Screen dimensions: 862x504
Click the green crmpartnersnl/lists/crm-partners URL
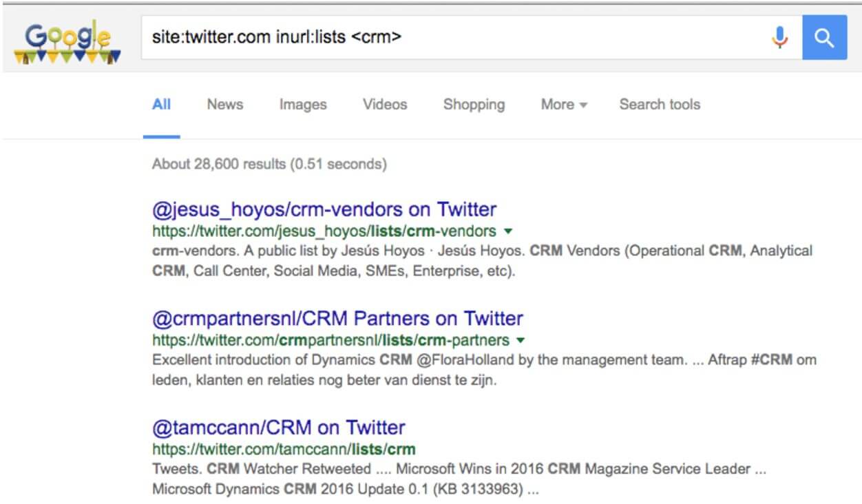pyautogui.click(x=330, y=340)
